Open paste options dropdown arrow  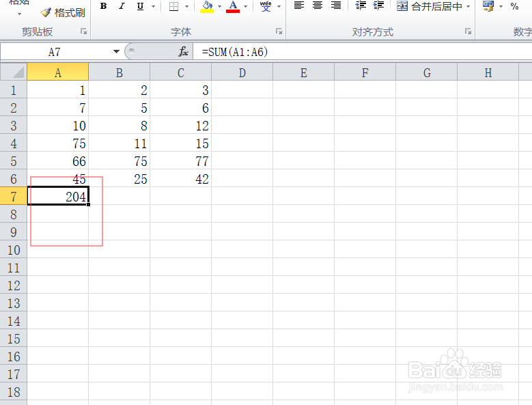point(19,14)
